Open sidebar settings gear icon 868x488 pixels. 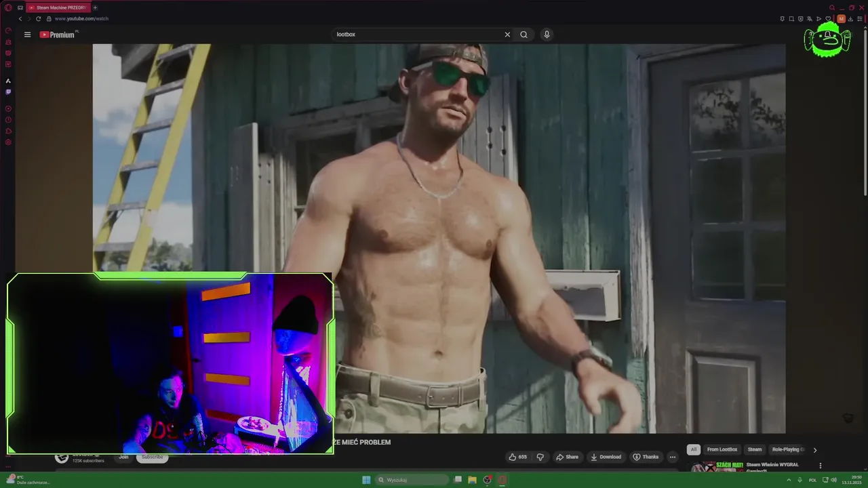coord(8,142)
